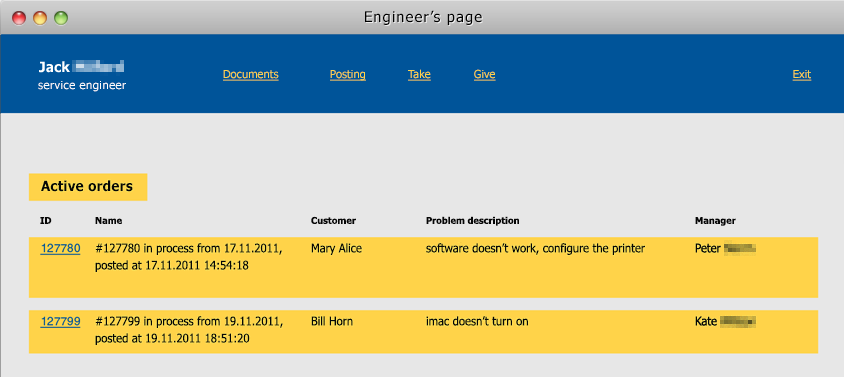Maximize window with green button
844x377 pixels.
tap(61, 18)
